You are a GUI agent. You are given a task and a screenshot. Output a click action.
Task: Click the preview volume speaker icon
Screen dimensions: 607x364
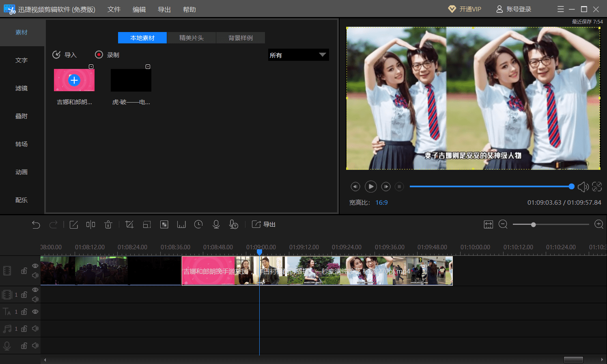583,186
